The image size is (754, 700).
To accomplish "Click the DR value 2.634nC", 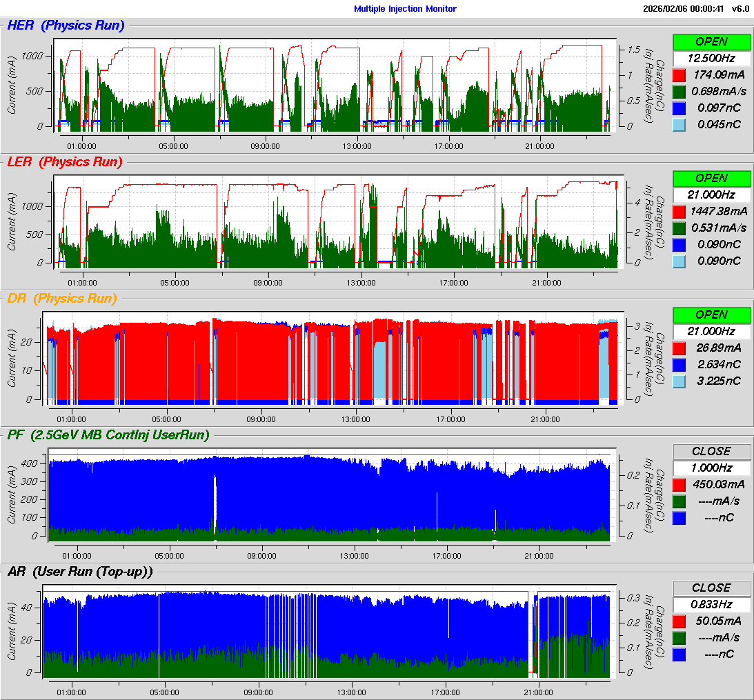I will [x=718, y=364].
